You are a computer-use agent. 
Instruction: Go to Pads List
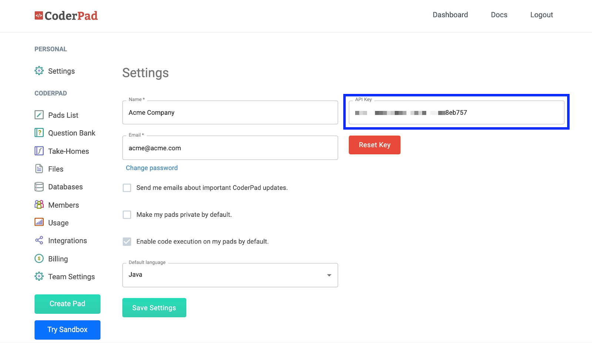(x=63, y=115)
